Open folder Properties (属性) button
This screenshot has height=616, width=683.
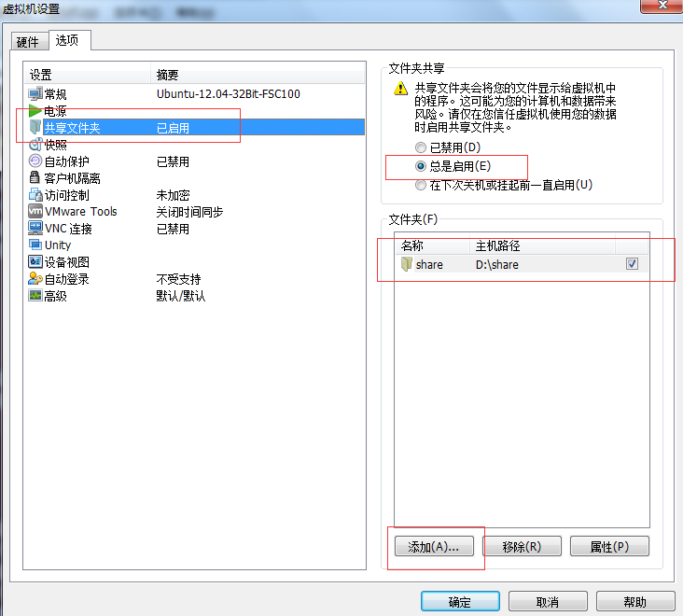tap(608, 547)
